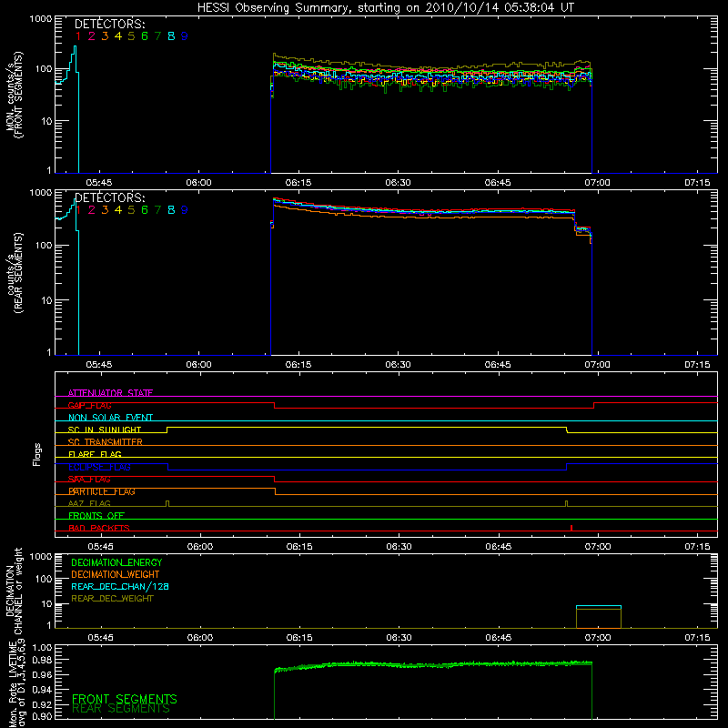Click the FRONT SEGMENTS livetime legend label
Image resolution: width=728 pixels, height=728 pixels.
click(125, 699)
